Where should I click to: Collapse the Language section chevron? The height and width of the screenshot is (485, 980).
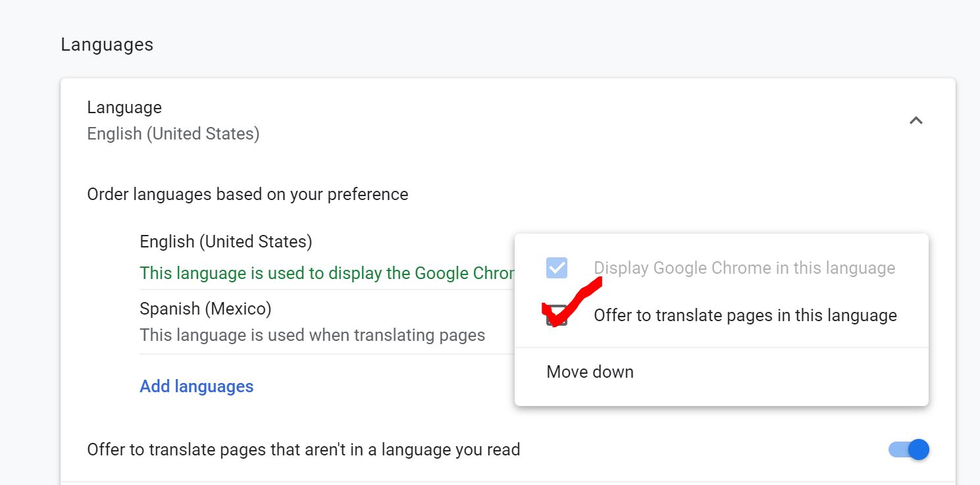pyautogui.click(x=916, y=120)
